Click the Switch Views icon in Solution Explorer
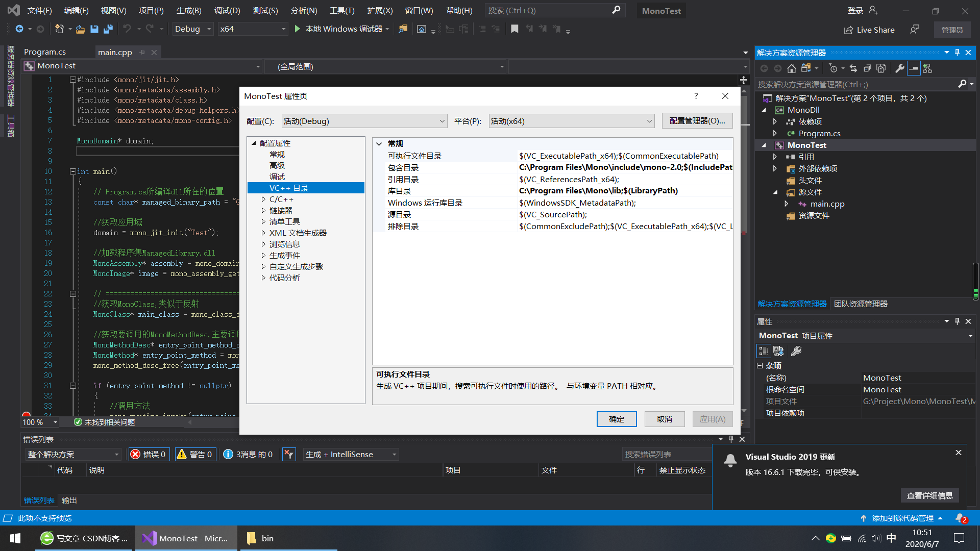This screenshot has width=980, height=551. pyautogui.click(x=806, y=68)
